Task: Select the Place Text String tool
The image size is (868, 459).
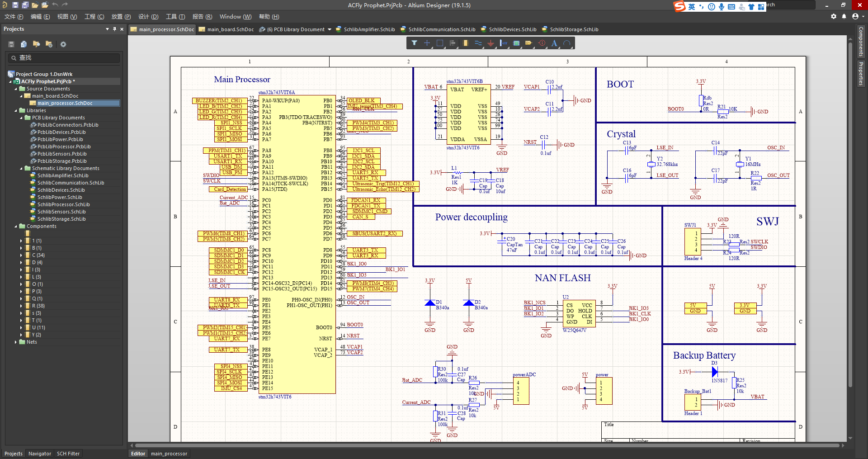Action: 554,43
